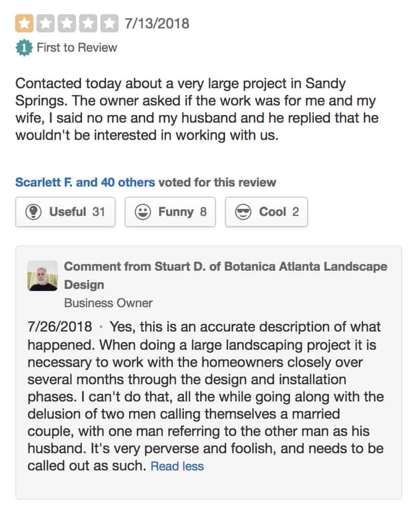The height and width of the screenshot is (513, 420).
Task: Click the third gray rating star
Action: click(x=67, y=24)
